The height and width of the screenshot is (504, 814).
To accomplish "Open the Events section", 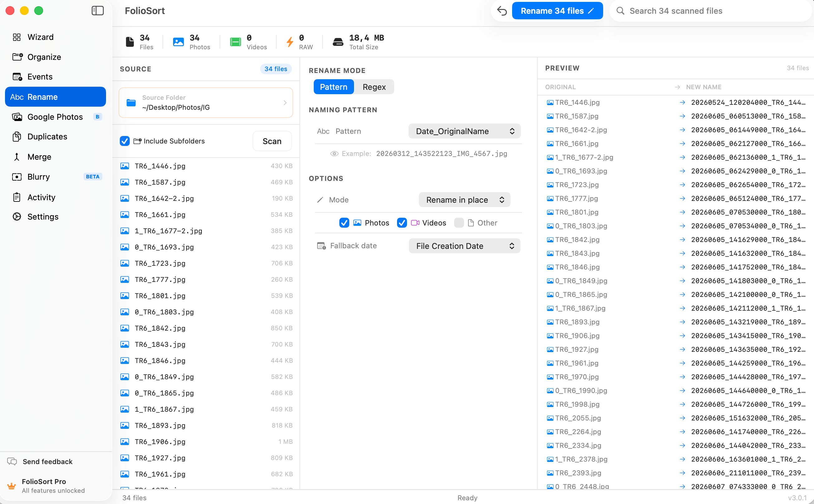I will 55,77.
